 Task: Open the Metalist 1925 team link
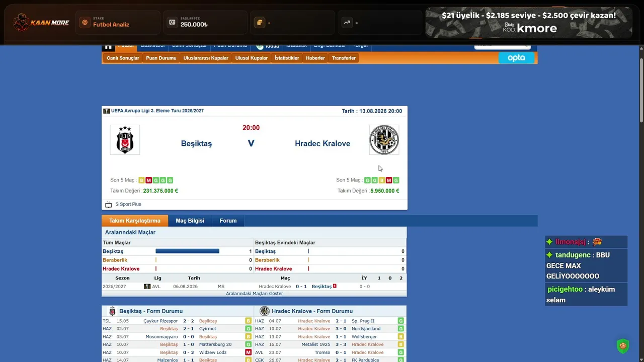tap(316, 344)
